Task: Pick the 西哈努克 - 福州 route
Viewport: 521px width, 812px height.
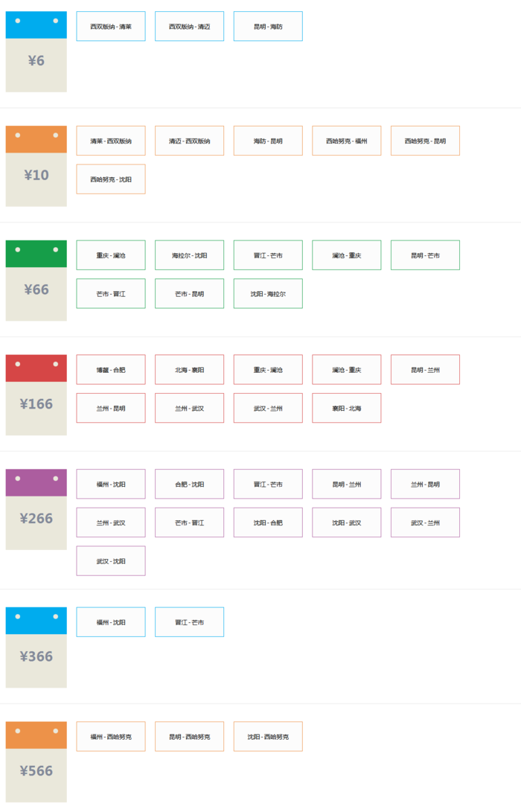Action: click(346, 141)
